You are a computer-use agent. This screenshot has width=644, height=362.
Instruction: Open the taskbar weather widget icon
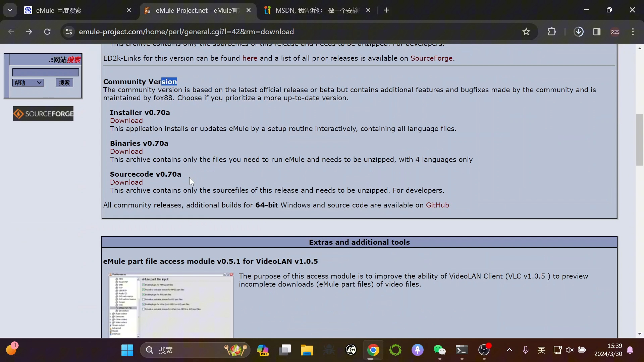[x=12, y=350]
